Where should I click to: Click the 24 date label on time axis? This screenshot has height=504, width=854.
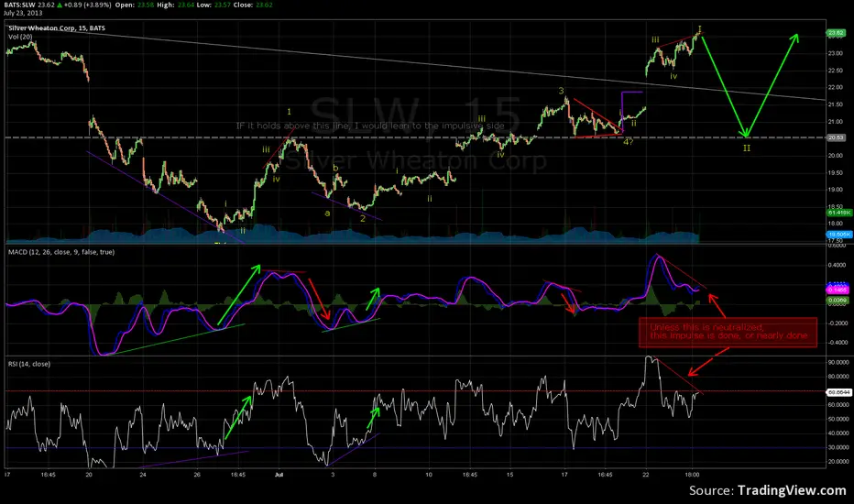tap(143, 475)
